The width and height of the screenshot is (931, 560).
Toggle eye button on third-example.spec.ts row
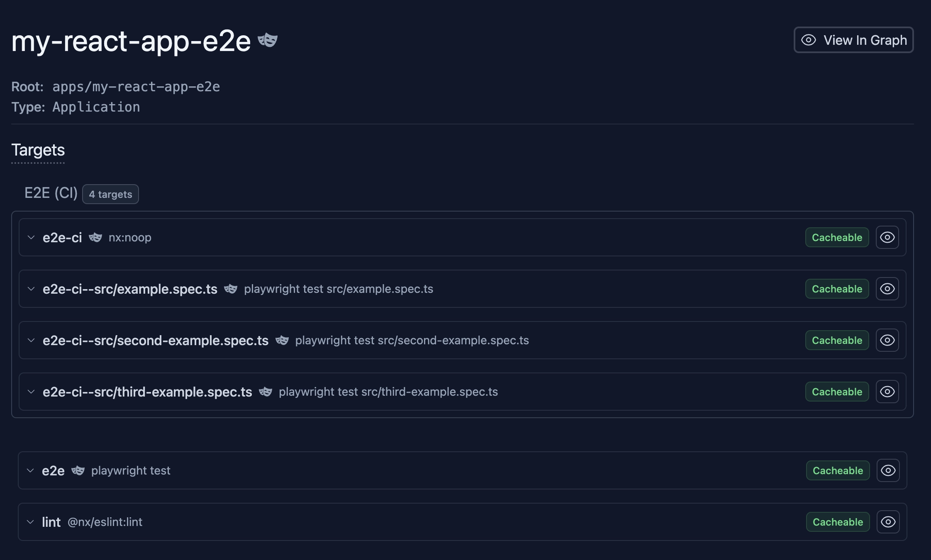click(887, 392)
